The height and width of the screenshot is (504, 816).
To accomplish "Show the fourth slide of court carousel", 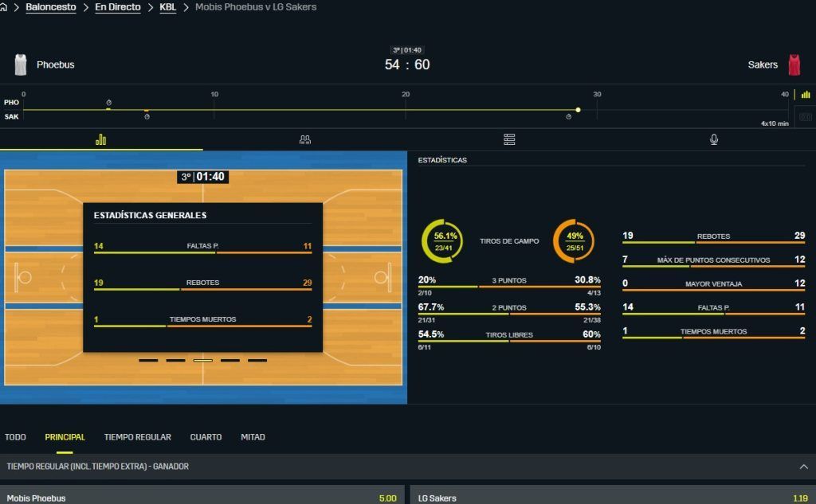I will point(230,360).
